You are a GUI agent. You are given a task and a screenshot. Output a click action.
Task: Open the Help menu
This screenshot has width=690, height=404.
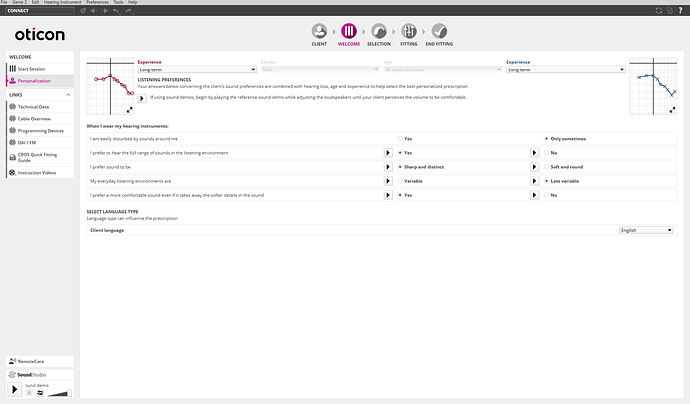(x=132, y=2)
